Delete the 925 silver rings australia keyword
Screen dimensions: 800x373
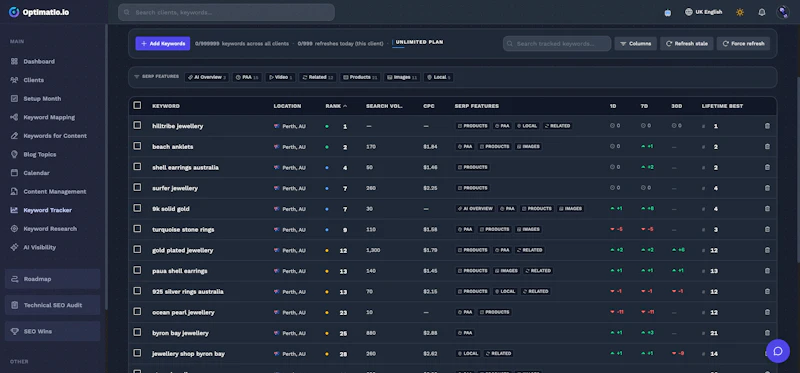point(767,291)
